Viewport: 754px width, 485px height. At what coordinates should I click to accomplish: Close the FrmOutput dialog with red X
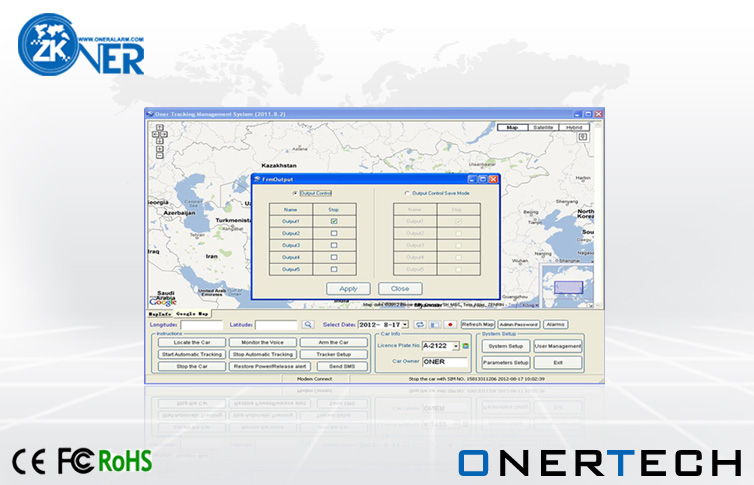pos(493,179)
